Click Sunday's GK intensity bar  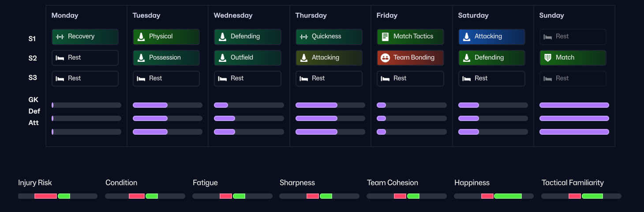(574, 105)
